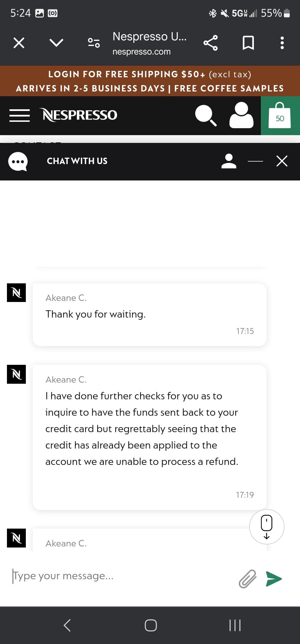Expand the browser tab down chevron
The width and height of the screenshot is (300, 644).
point(56,43)
